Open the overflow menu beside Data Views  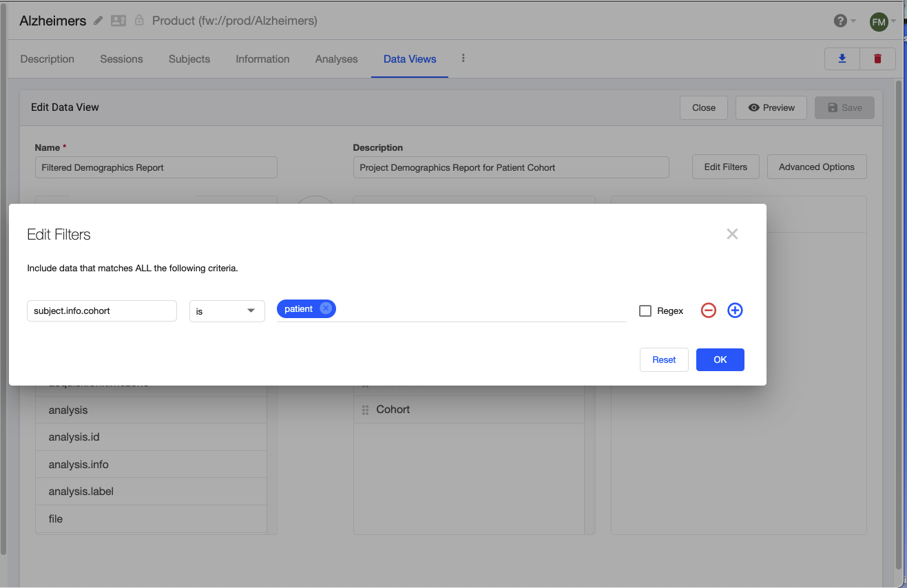[463, 59]
